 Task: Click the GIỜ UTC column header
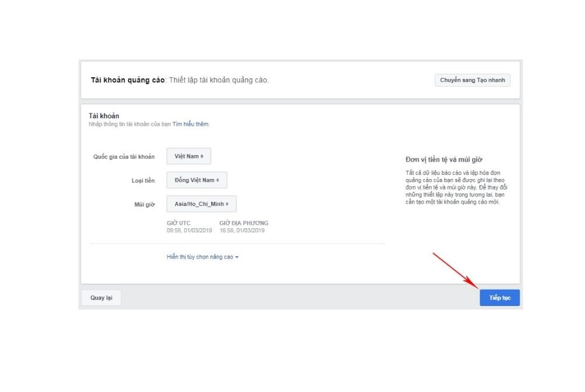178,223
